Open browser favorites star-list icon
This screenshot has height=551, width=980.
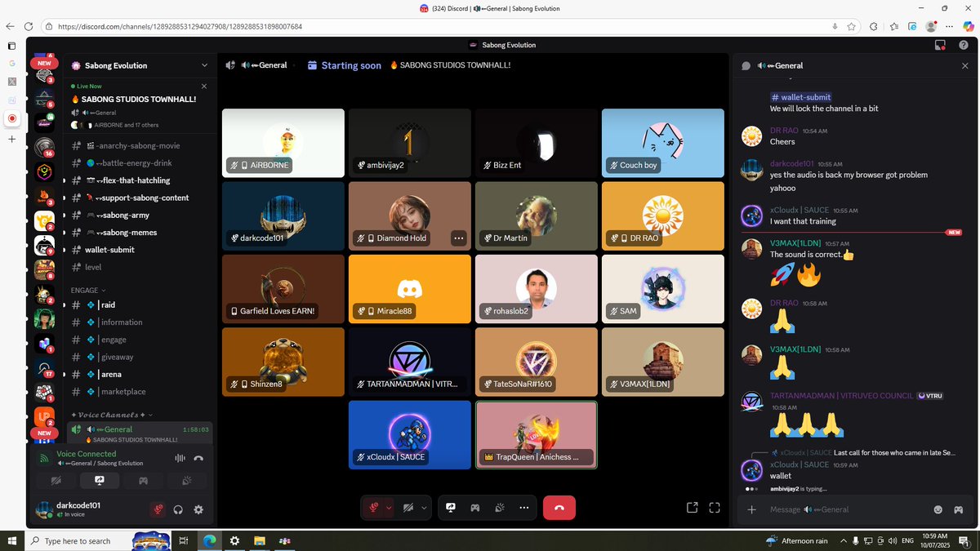[x=893, y=26]
